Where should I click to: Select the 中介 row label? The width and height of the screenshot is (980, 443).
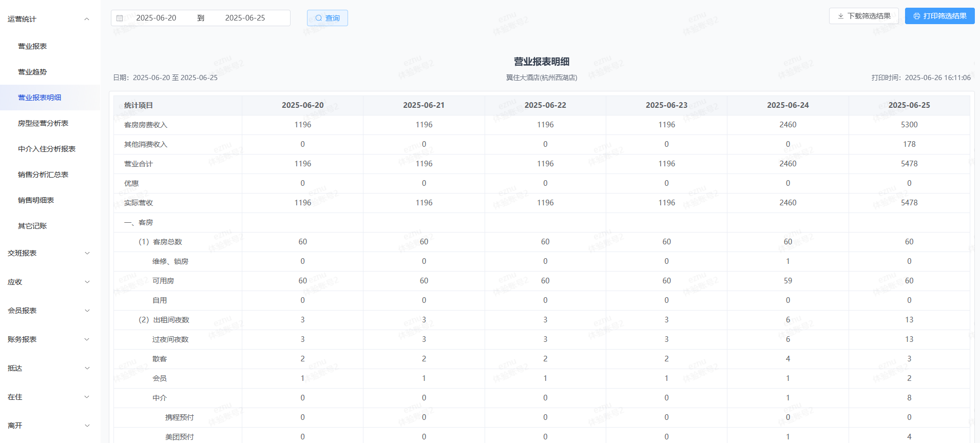(160, 398)
